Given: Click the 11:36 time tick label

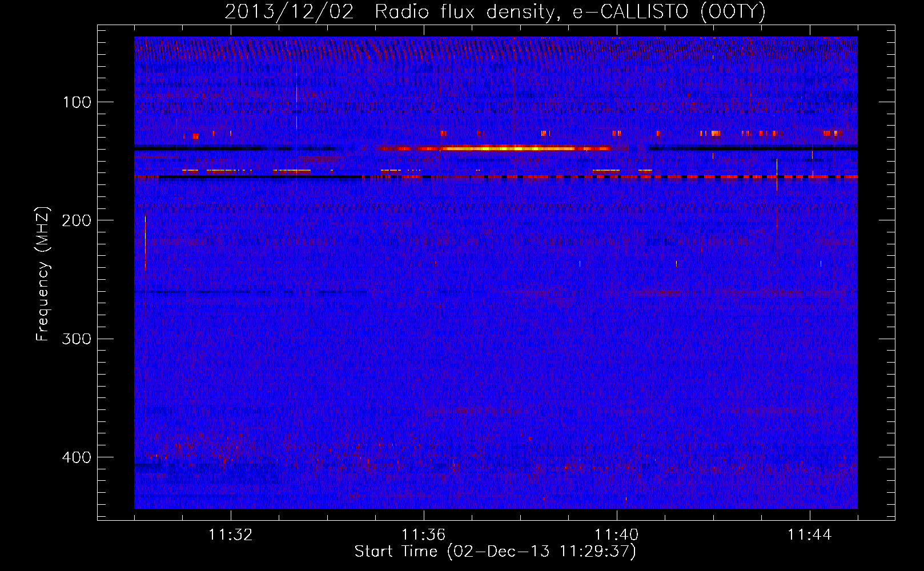Looking at the screenshot, I should 424,535.
